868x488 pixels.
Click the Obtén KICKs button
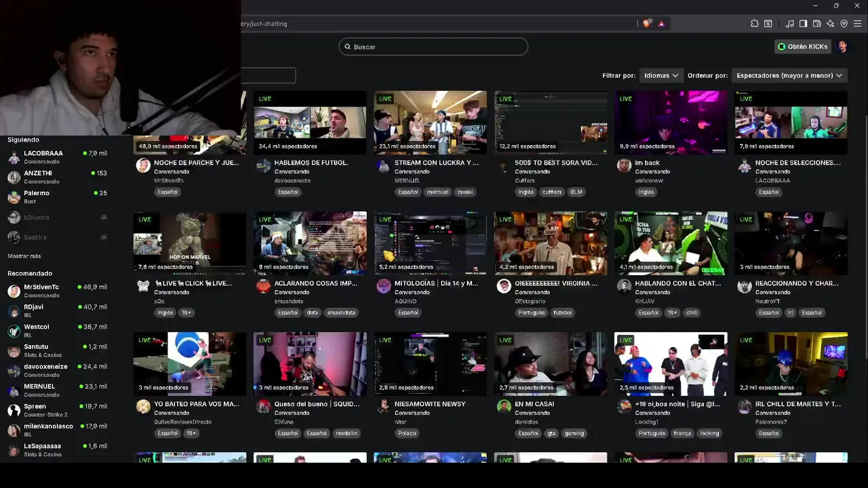click(x=803, y=47)
